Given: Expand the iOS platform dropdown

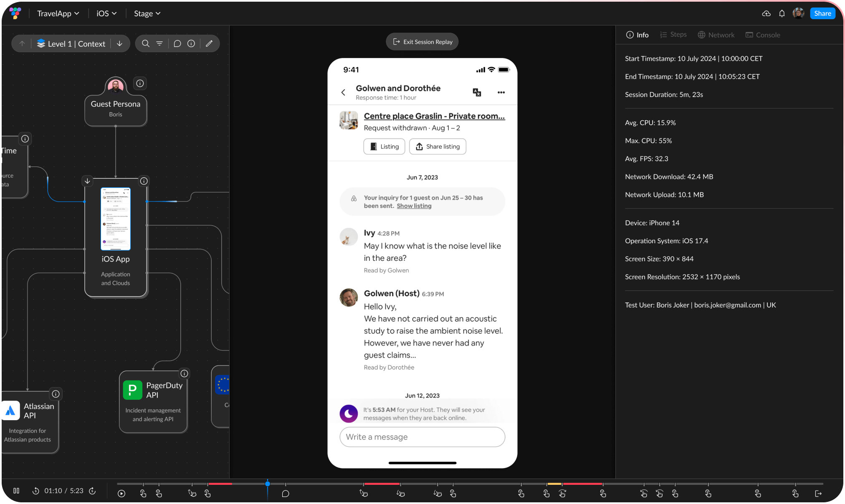Looking at the screenshot, I should pos(106,13).
